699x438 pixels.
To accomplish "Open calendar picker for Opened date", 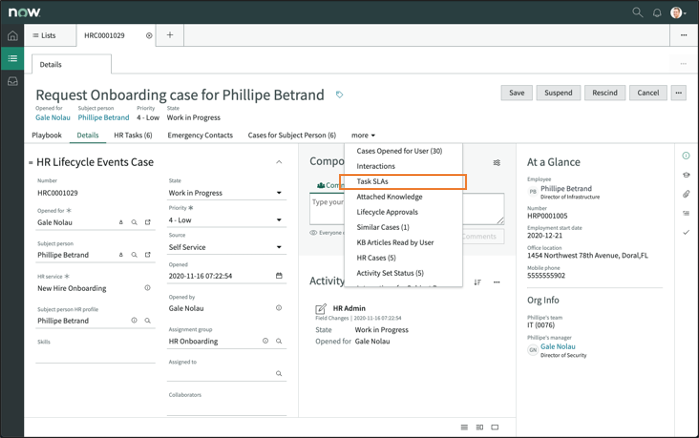I will pos(279,276).
